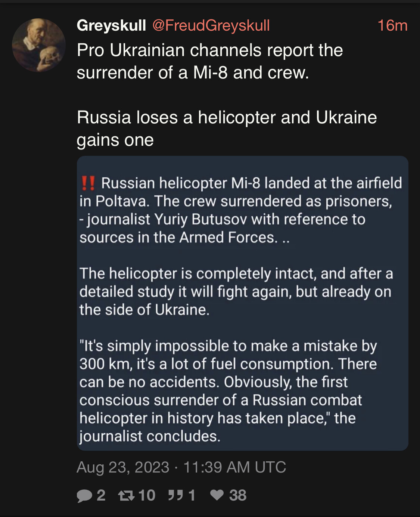This screenshot has width=420, height=517.
Task: Click the reply speech bubble icon
Action: (x=84, y=496)
